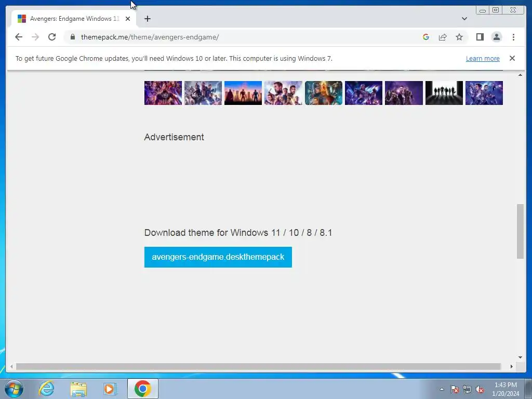Screen dimensions: 532x399
Task: Click the Show desktop strip
Action: point(529,389)
